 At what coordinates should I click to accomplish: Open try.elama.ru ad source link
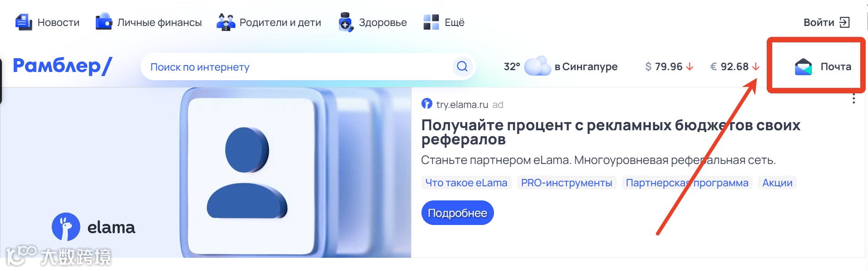tap(462, 104)
